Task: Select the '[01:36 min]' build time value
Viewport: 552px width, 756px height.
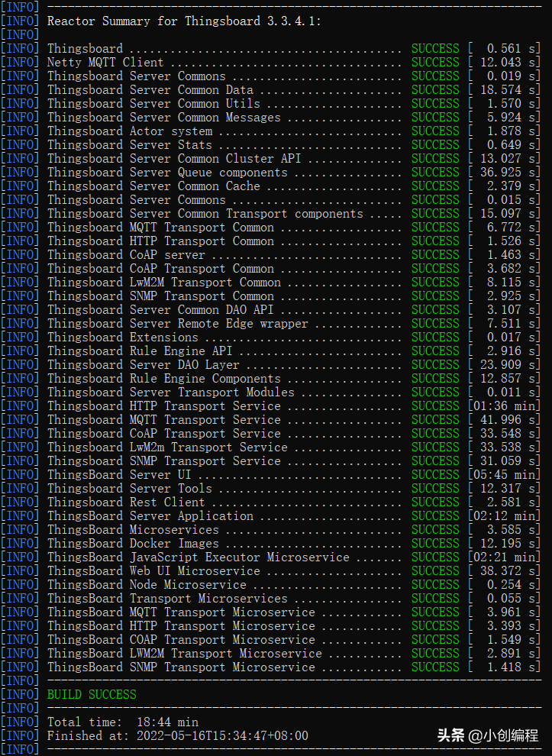Action: (x=504, y=406)
